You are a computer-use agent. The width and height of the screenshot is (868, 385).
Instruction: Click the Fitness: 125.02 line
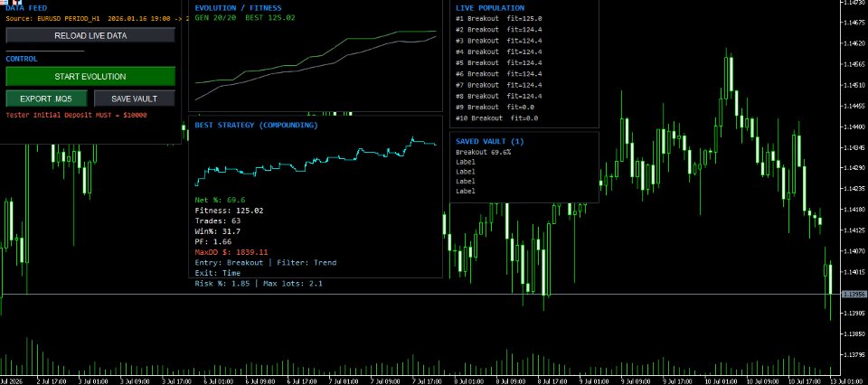click(x=229, y=211)
